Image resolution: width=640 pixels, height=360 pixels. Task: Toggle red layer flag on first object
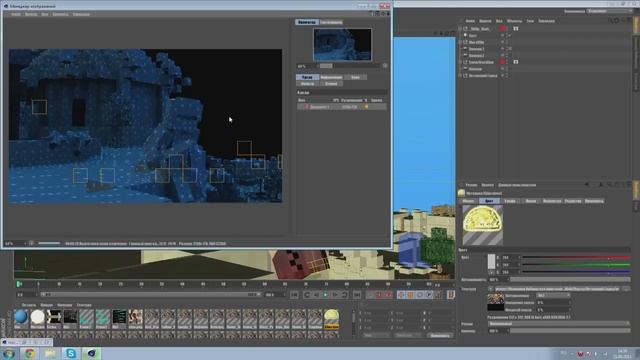(x=503, y=29)
